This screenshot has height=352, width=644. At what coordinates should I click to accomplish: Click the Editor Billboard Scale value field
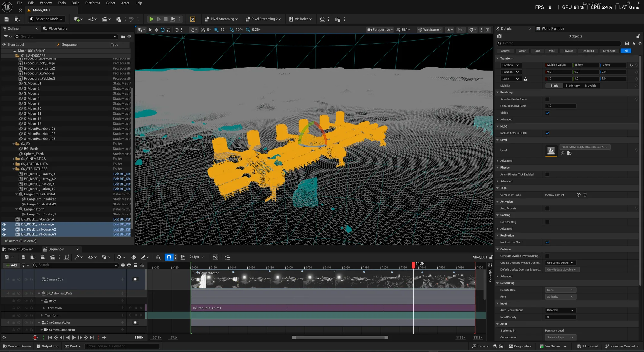(561, 106)
